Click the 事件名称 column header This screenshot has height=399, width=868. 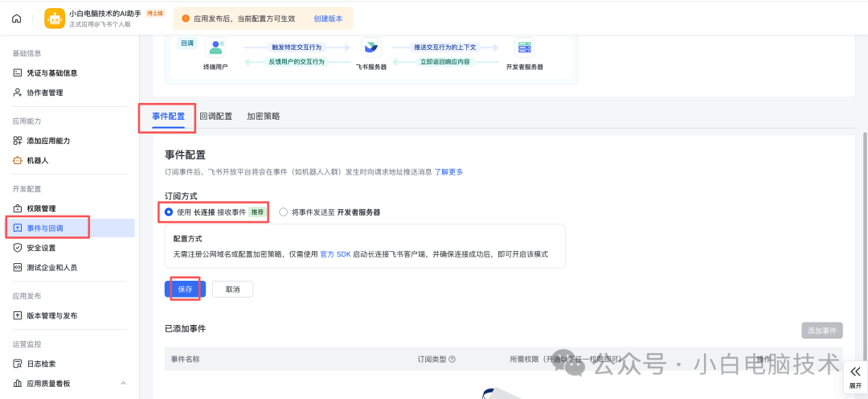coord(186,359)
